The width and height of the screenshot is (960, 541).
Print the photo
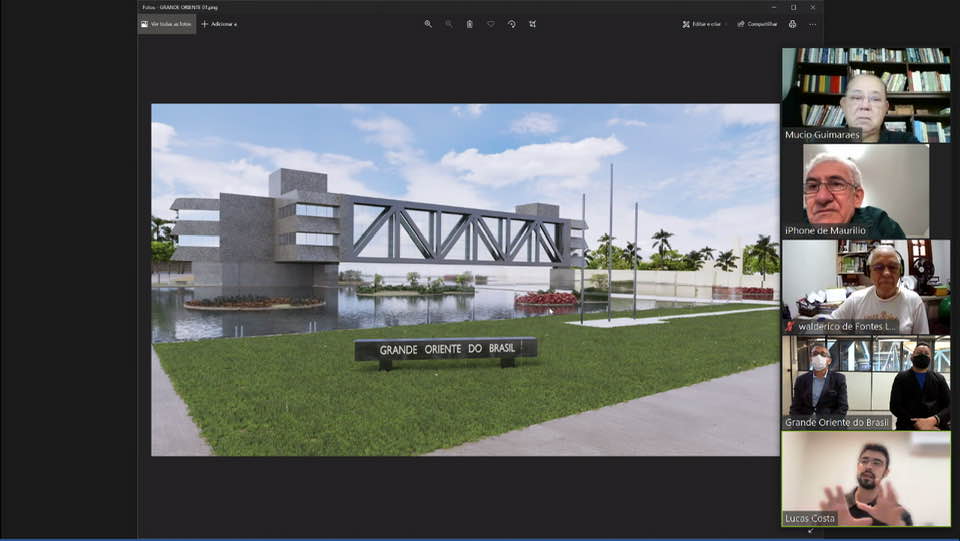[x=792, y=24]
